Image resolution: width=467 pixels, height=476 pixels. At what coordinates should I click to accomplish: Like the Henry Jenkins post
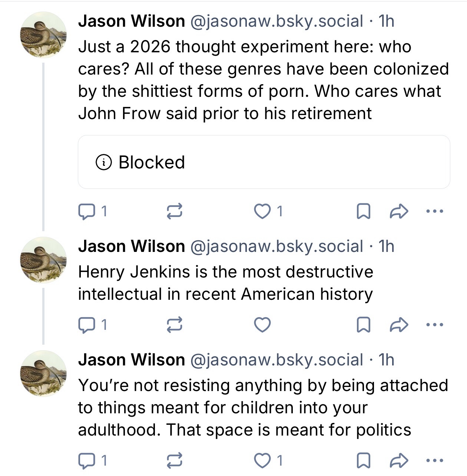(x=262, y=325)
